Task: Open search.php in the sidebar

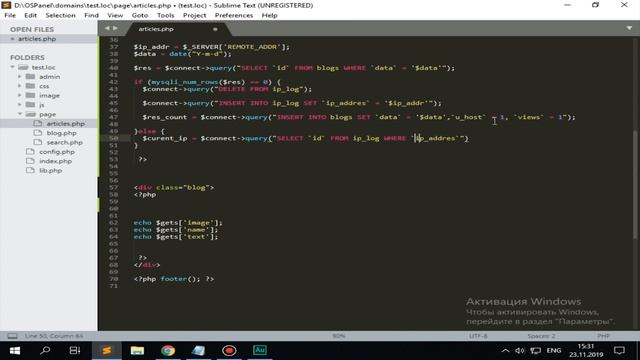Action: pos(64,142)
